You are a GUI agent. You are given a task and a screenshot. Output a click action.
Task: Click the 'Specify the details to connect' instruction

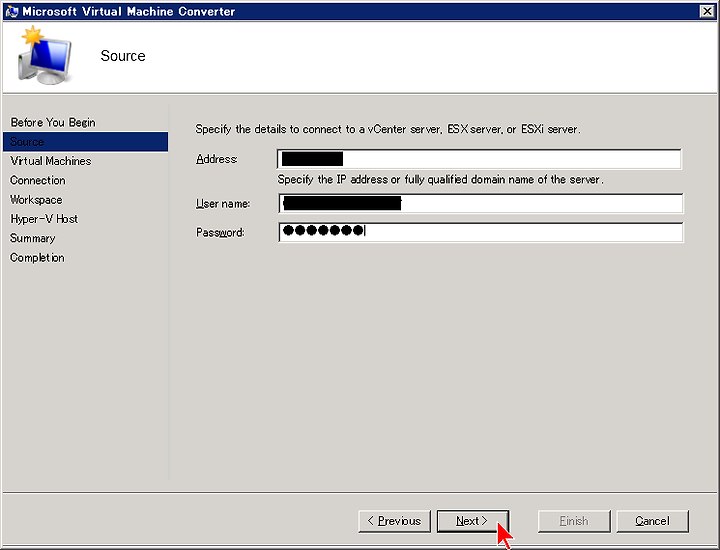point(388,129)
